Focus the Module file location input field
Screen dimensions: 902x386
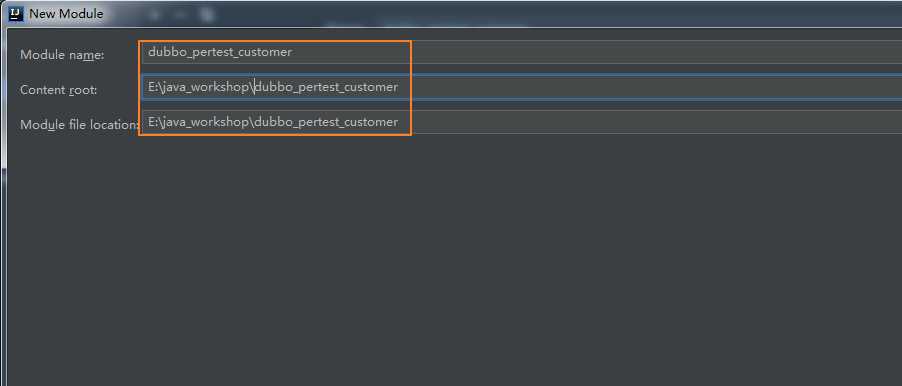tap(522, 122)
